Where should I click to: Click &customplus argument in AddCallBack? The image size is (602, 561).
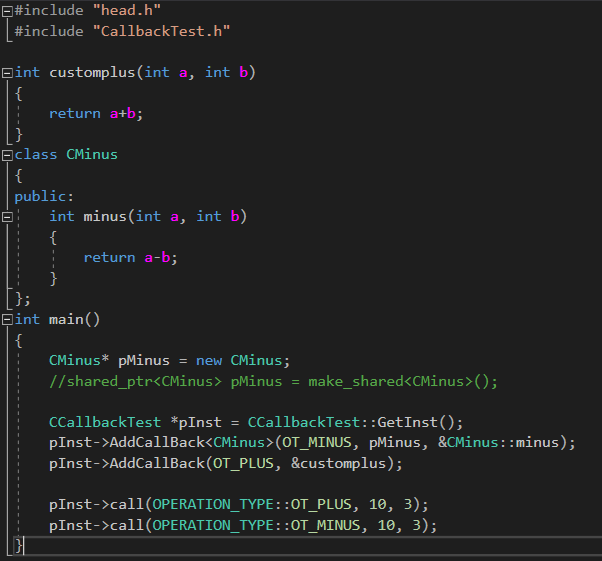pyautogui.click(x=339, y=463)
